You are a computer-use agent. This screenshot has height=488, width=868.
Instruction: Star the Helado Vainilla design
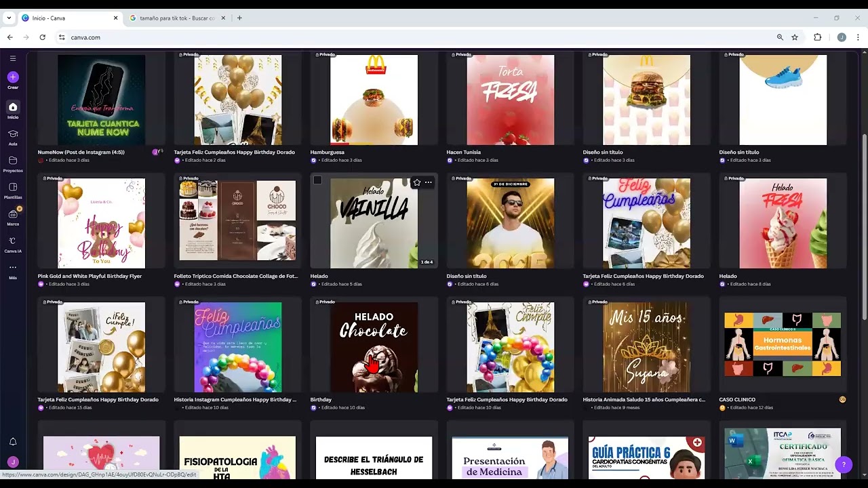tap(416, 182)
